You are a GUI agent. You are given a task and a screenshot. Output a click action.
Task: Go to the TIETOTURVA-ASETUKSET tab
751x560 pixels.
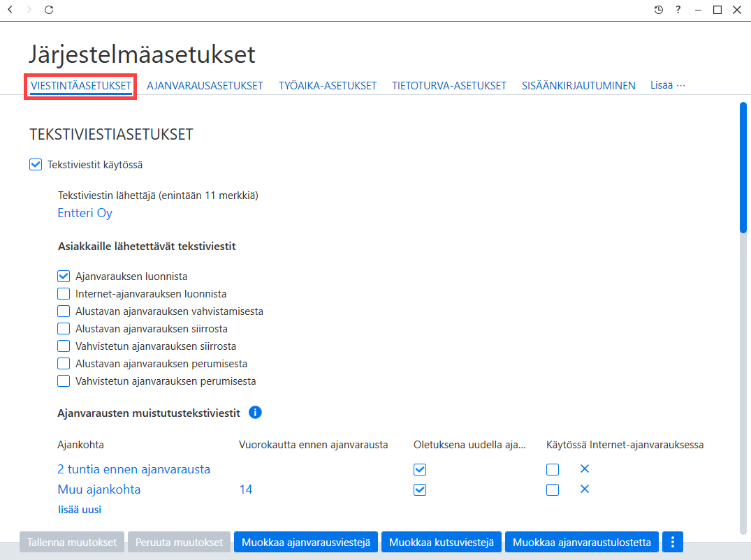449,86
